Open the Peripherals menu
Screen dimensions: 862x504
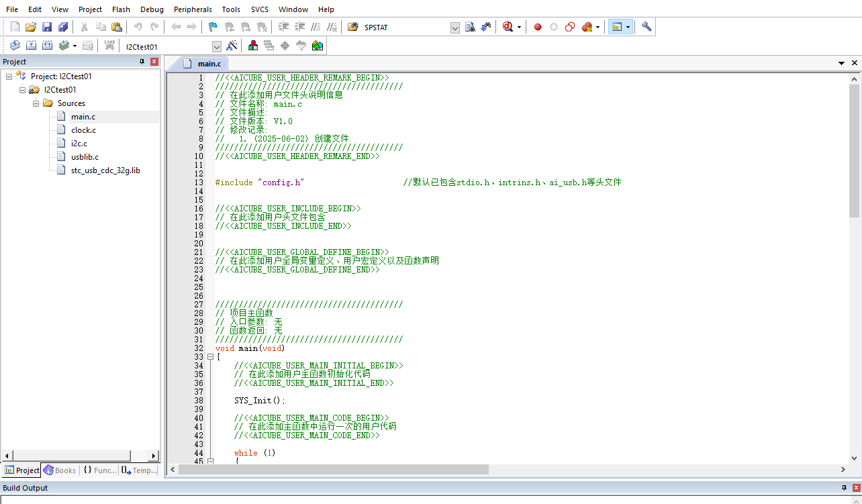[193, 9]
